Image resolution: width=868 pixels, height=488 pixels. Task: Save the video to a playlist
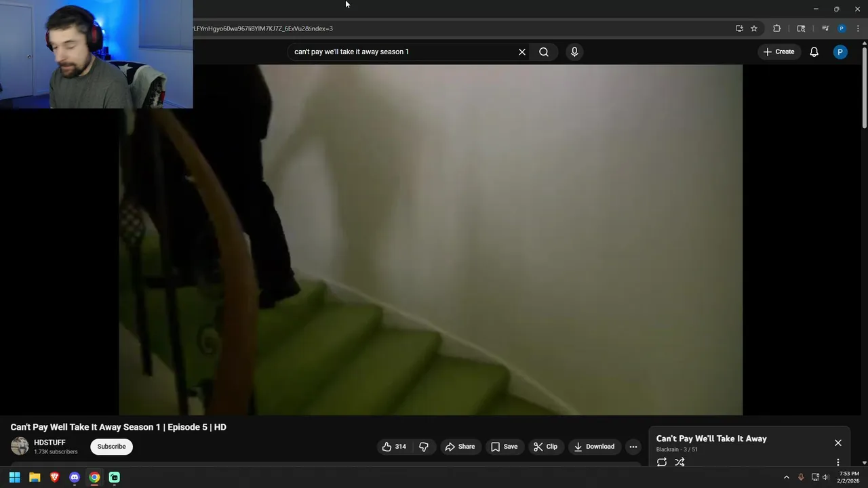504,447
